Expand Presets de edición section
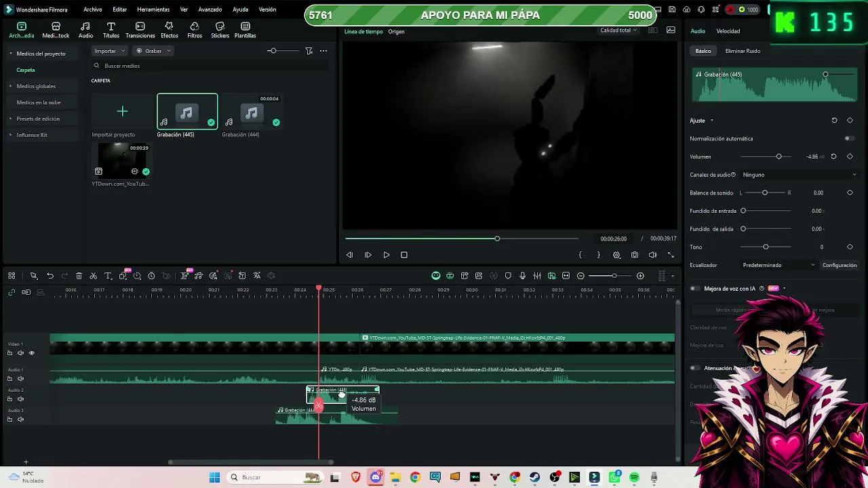Screen dimensions: 868x488 coord(11,119)
